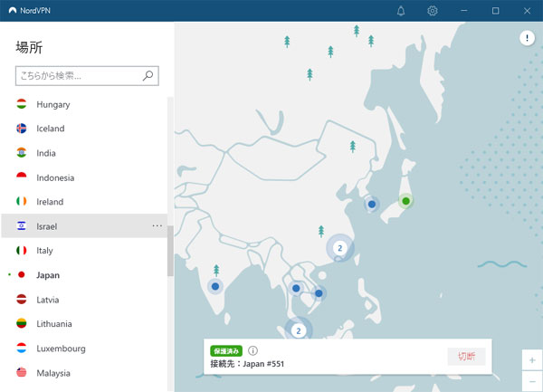Connect to Ireland in the list
This screenshot has width=543, height=392.
click(84, 202)
